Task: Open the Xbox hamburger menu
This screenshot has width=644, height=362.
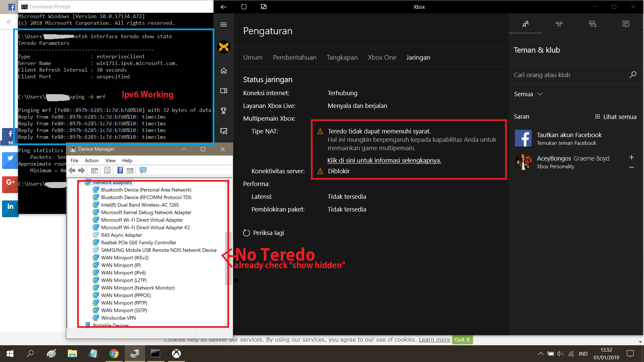Action: (224, 24)
